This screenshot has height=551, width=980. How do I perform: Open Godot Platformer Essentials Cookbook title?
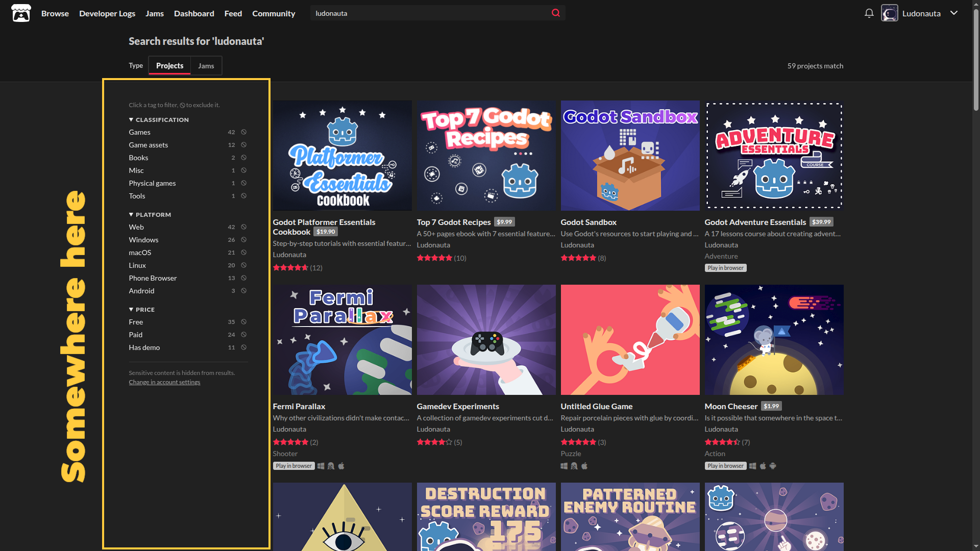point(324,227)
